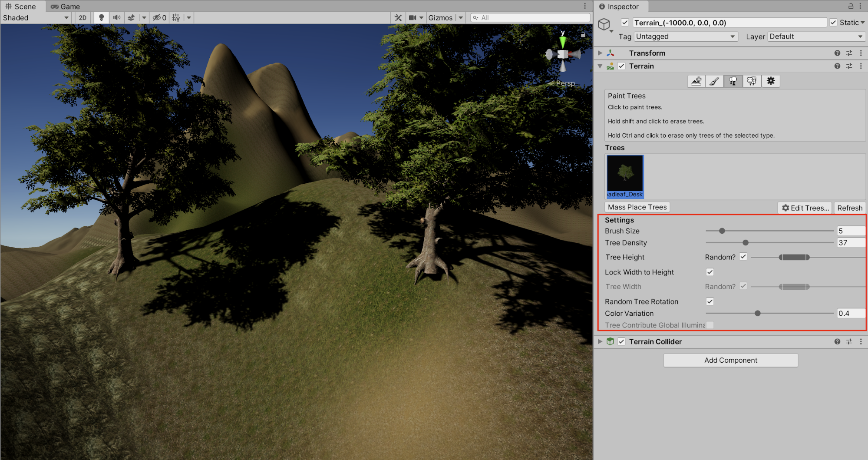Open the Tag dropdown
Screen dimensions: 868x460
tap(686, 36)
